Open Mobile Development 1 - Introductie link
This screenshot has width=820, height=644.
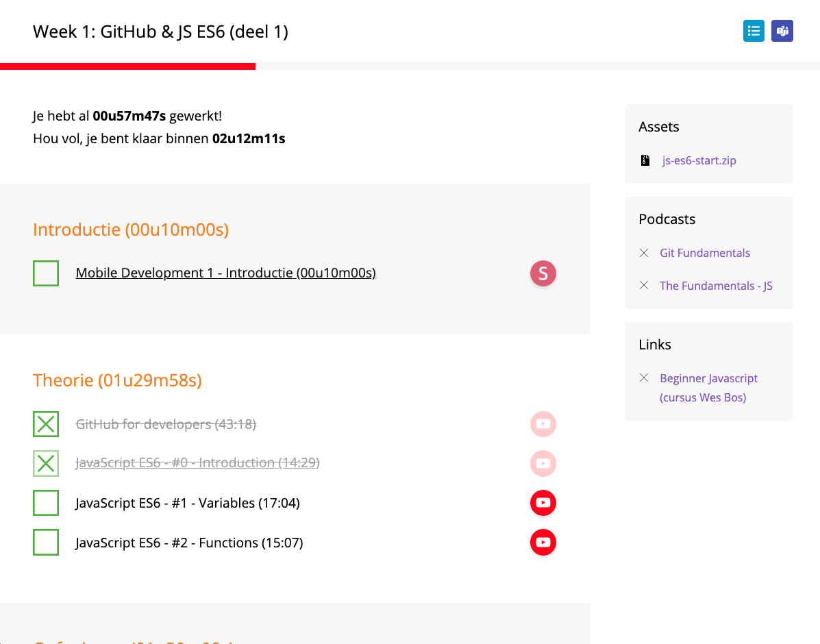(225, 273)
